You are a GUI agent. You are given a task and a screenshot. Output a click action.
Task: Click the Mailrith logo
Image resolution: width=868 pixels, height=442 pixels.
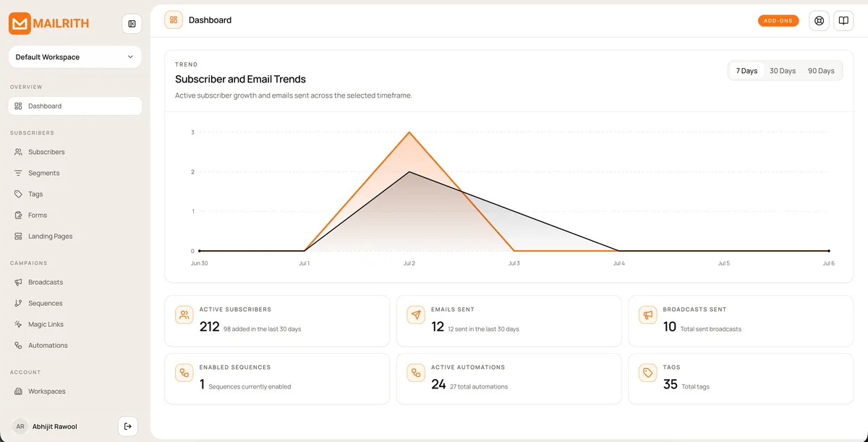(49, 23)
